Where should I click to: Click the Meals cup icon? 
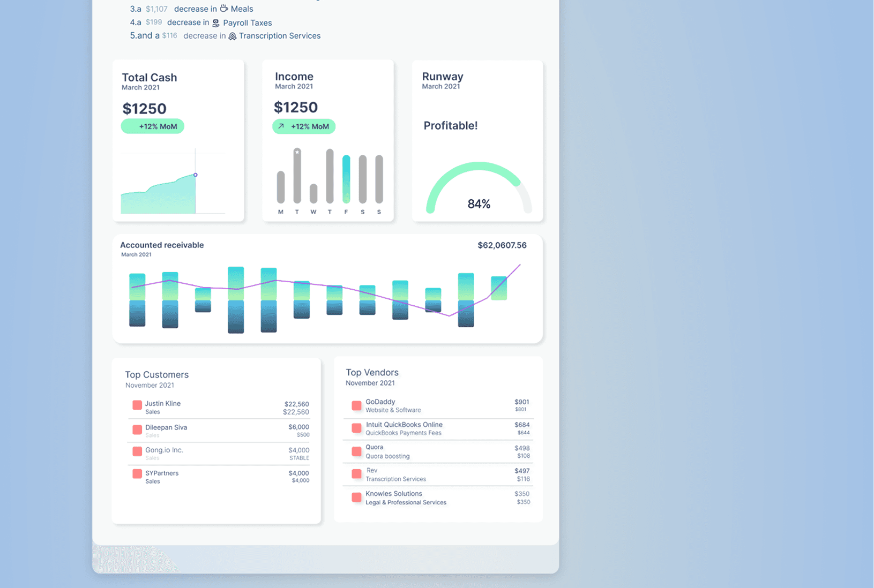pyautogui.click(x=224, y=9)
